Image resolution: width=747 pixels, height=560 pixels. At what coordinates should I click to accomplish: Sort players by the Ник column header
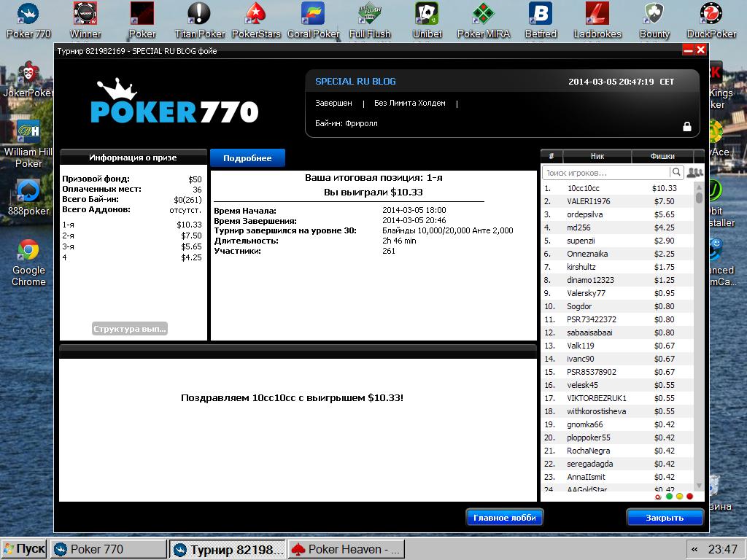pyautogui.click(x=597, y=156)
